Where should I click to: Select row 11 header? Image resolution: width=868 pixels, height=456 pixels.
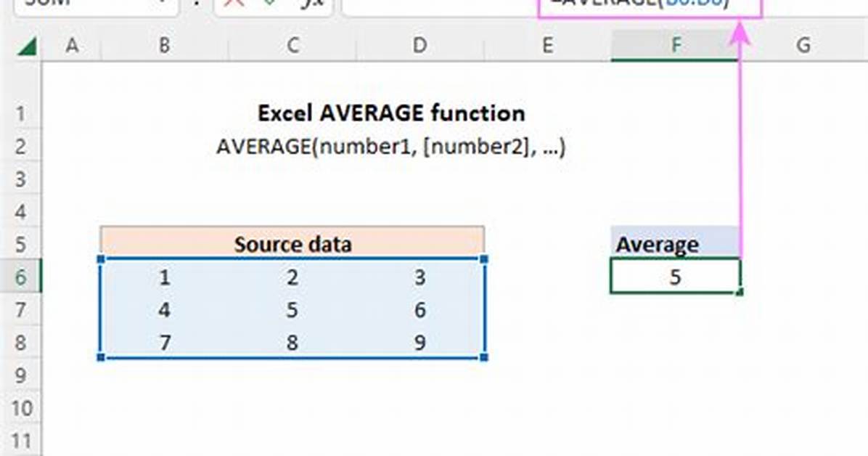pyautogui.click(x=20, y=441)
